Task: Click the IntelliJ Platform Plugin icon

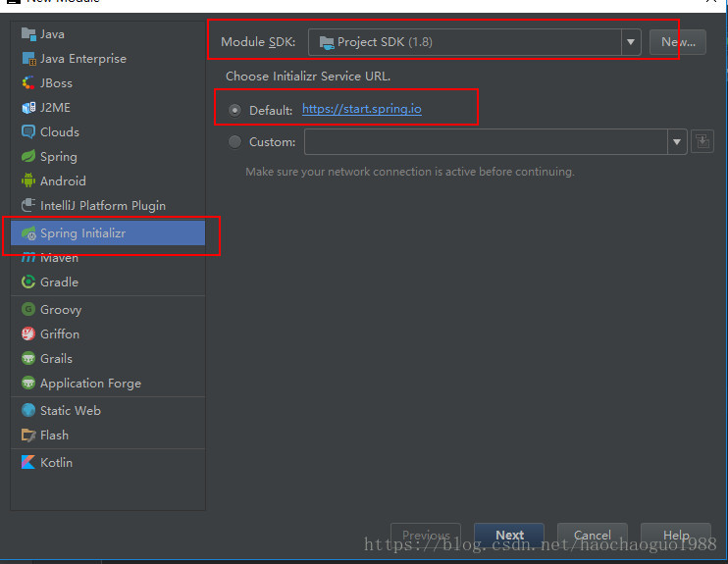Action: 28,205
